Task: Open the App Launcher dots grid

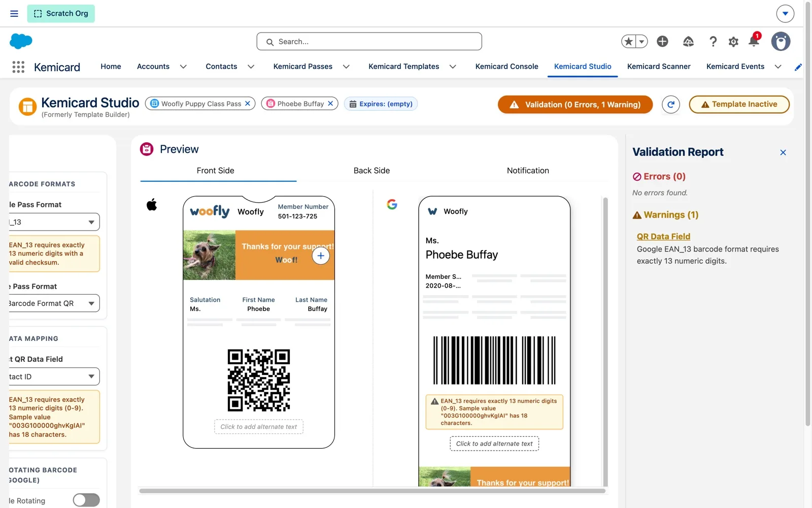Action: click(x=18, y=67)
